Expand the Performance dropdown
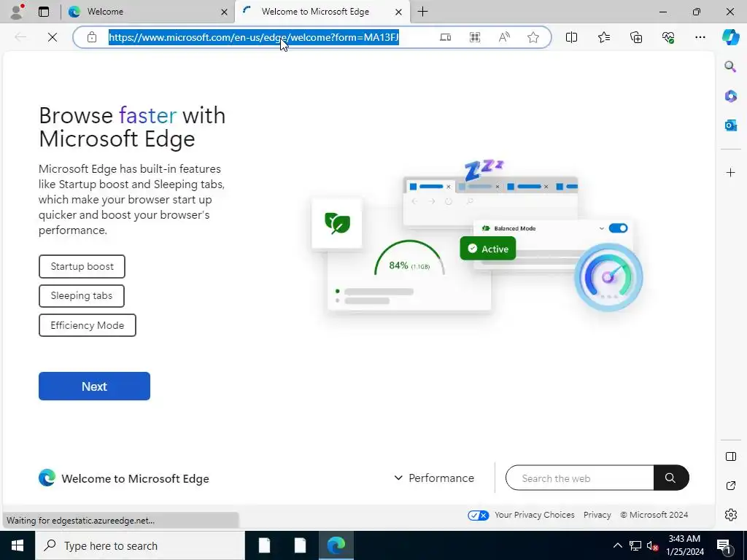The image size is (747, 560). (434, 478)
